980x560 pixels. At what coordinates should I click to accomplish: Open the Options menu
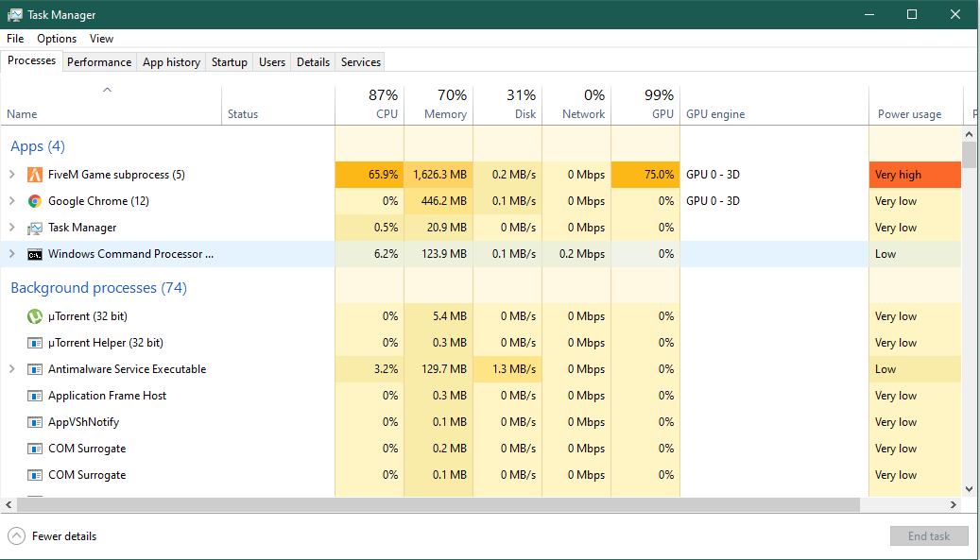57,39
